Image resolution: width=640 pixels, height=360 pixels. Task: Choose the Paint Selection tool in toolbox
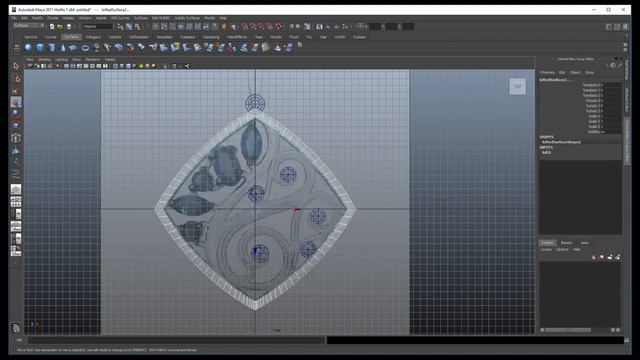[x=16, y=91]
